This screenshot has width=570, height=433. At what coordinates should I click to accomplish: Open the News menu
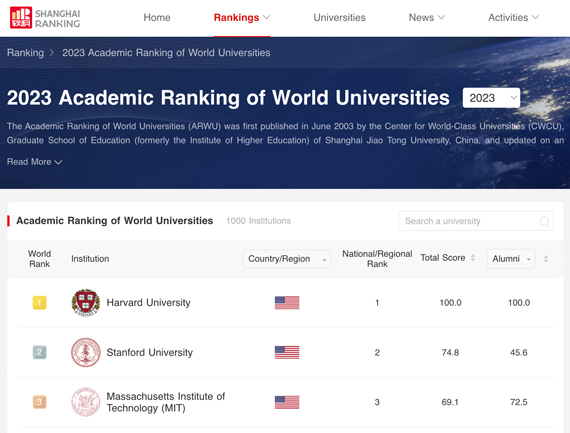(427, 17)
